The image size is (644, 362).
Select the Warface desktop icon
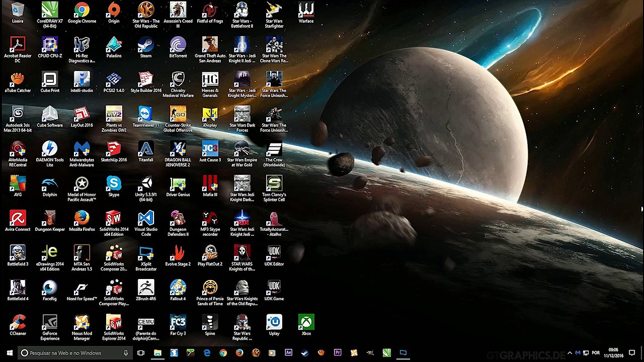pyautogui.click(x=306, y=13)
